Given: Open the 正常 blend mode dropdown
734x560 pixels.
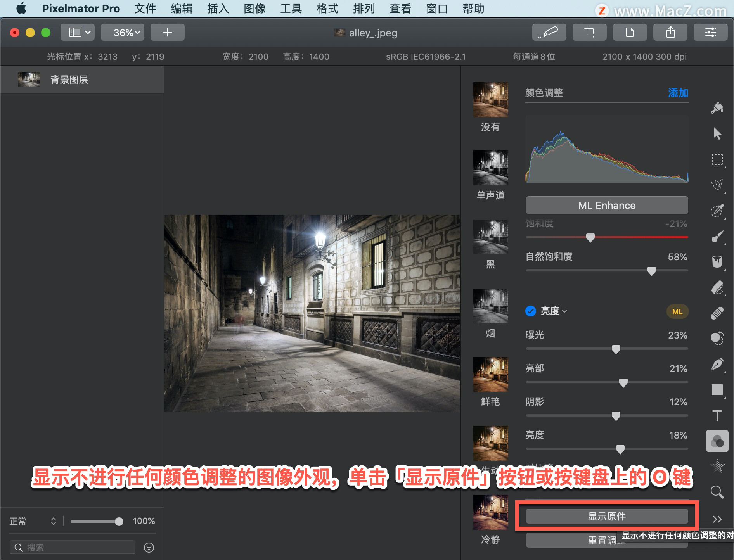Looking at the screenshot, I should [x=33, y=521].
